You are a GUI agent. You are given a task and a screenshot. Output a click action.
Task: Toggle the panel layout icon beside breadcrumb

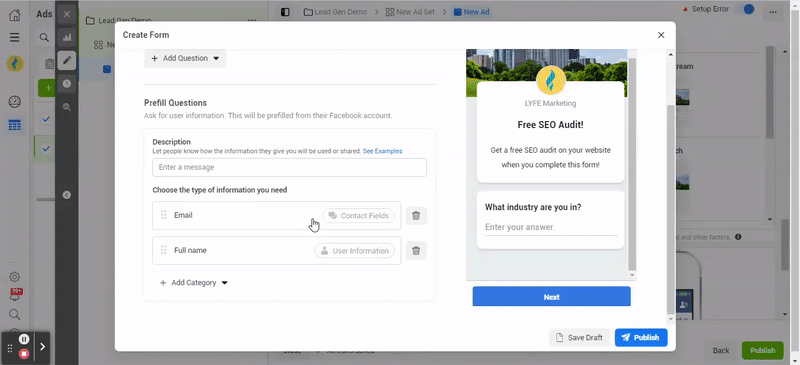tap(285, 12)
